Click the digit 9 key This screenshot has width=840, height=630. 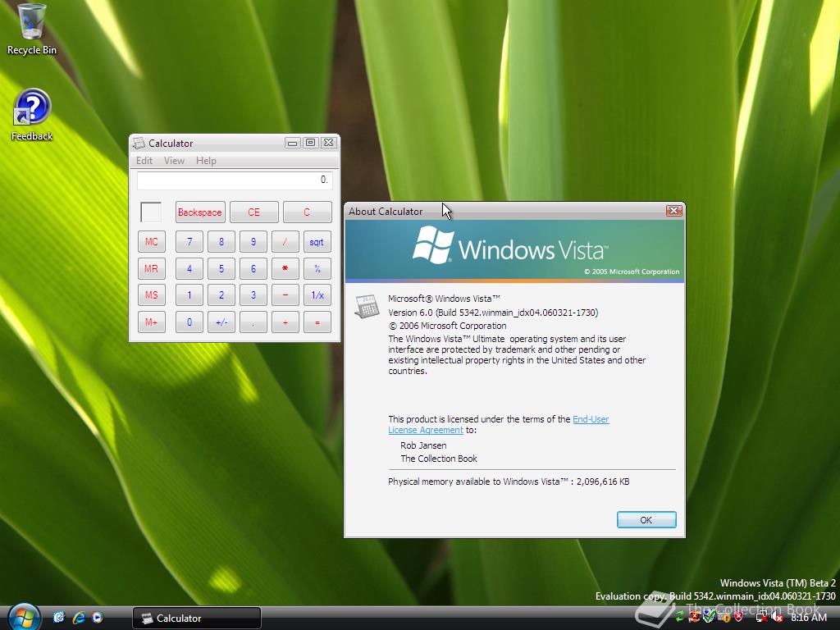253,242
